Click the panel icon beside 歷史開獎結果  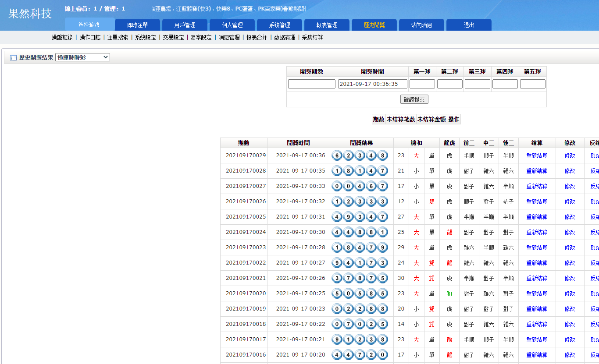(x=13, y=57)
